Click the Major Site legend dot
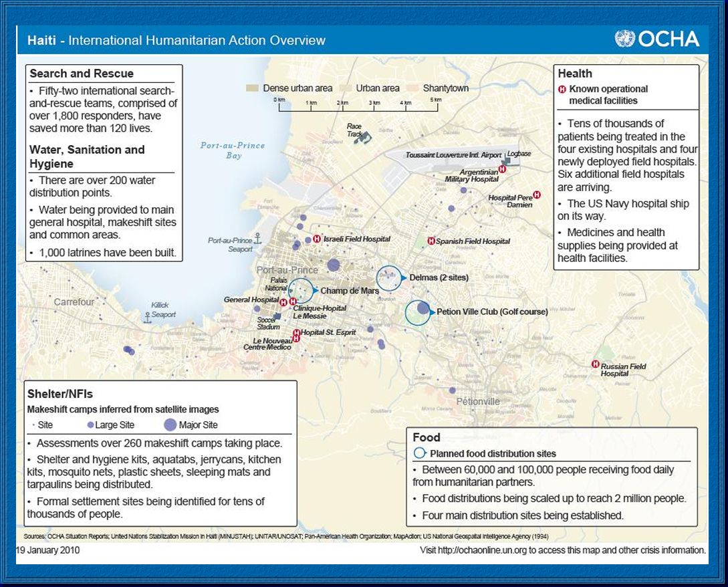This screenshot has height=587, width=728. click(170, 425)
